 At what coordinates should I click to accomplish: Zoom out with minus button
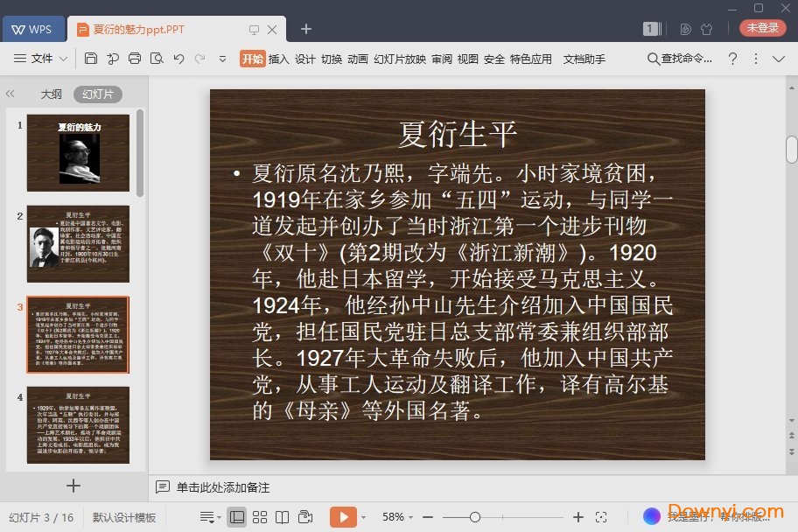click(428, 517)
